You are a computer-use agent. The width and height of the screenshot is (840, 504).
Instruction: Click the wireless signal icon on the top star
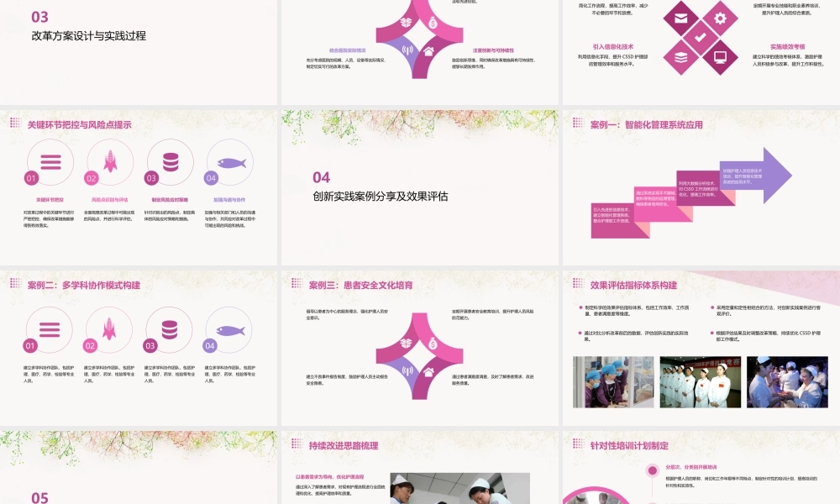click(407, 50)
